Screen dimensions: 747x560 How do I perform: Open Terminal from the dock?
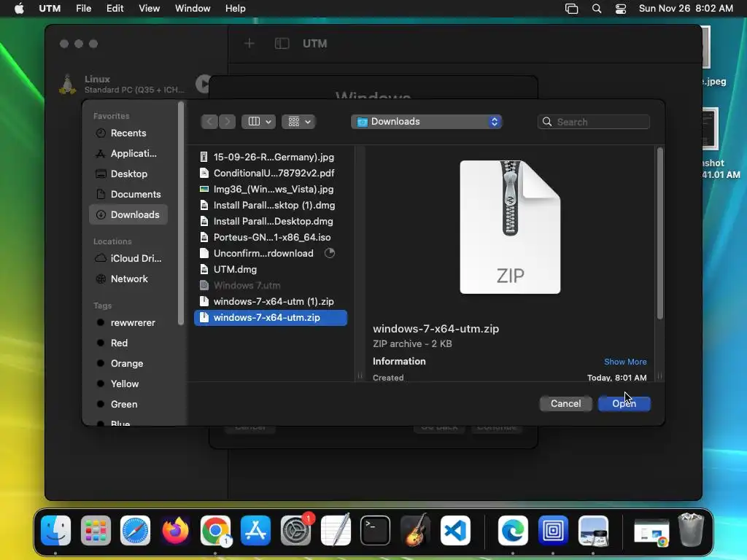(376, 530)
